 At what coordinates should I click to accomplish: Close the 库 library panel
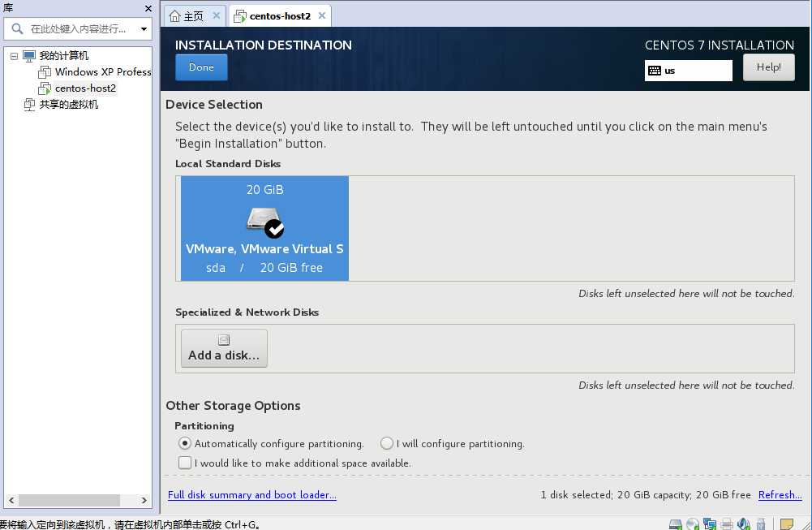(148, 8)
